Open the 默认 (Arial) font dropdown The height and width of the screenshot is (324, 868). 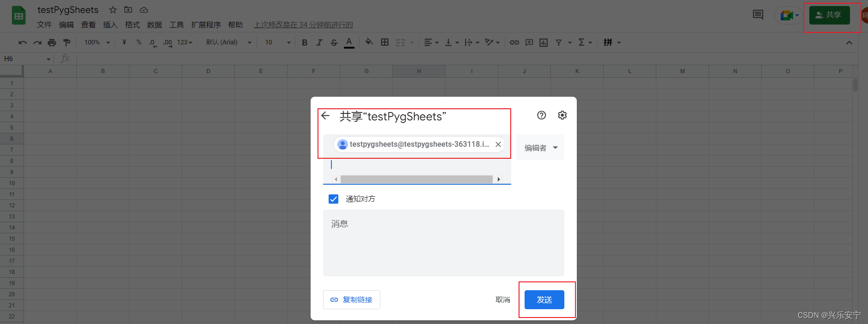[229, 43]
